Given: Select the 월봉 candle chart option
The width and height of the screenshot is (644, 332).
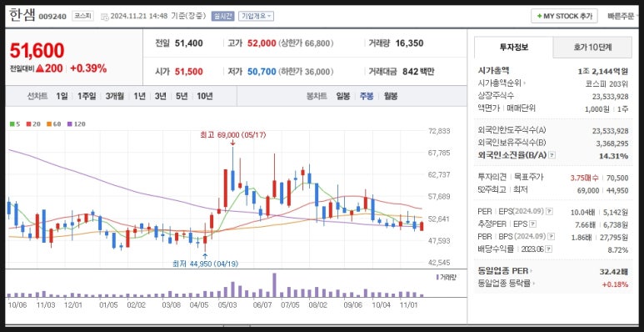Looking at the screenshot, I should click(x=391, y=96).
